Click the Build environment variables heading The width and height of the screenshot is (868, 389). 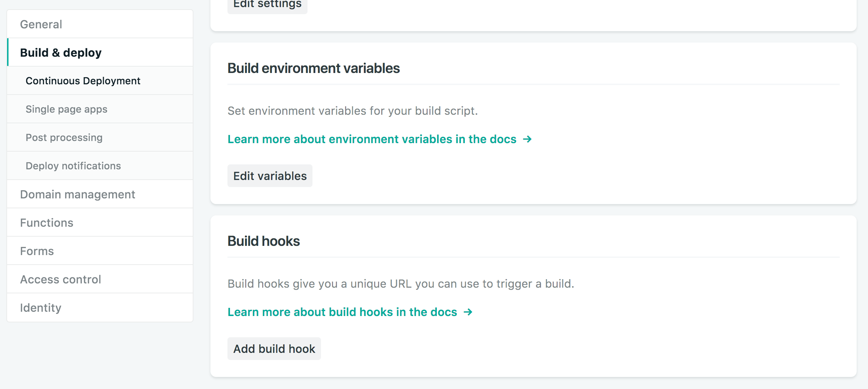coord(313,68)
